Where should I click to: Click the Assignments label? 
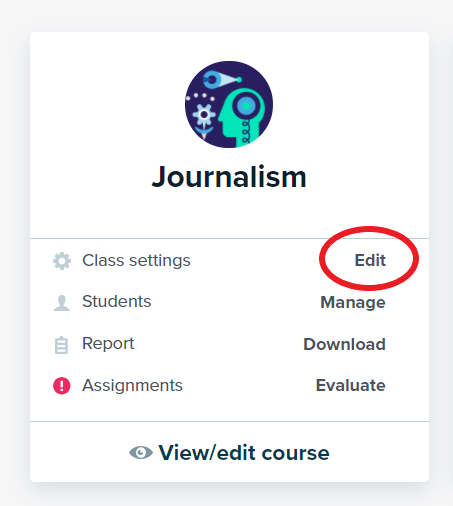pos(132,386)
